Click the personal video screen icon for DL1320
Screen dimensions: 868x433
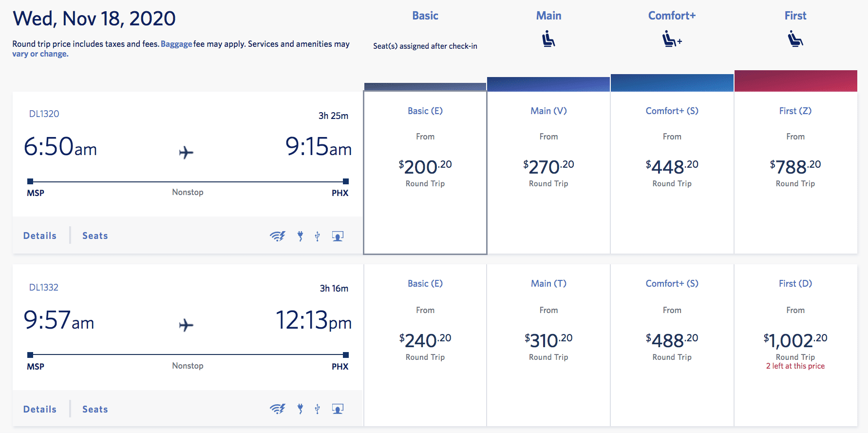(338, 236)
